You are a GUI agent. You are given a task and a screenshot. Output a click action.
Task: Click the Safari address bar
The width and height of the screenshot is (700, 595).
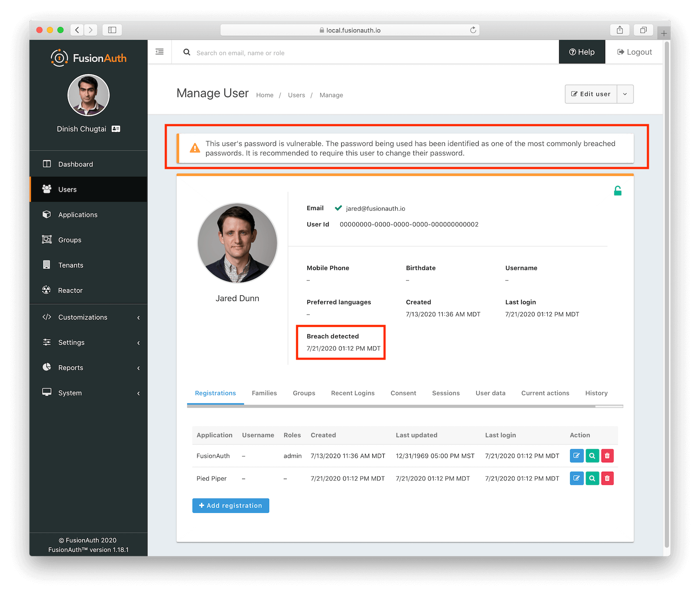(350, 30)
